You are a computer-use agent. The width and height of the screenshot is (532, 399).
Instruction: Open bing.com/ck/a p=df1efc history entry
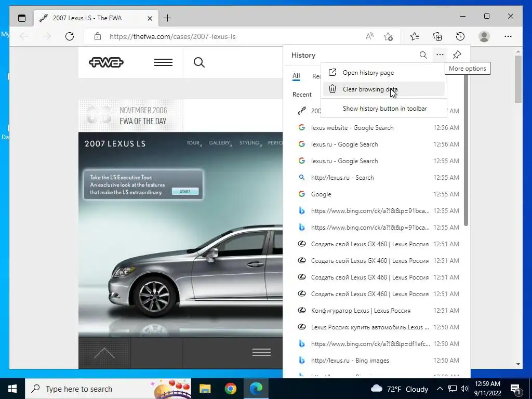[376, 344]
